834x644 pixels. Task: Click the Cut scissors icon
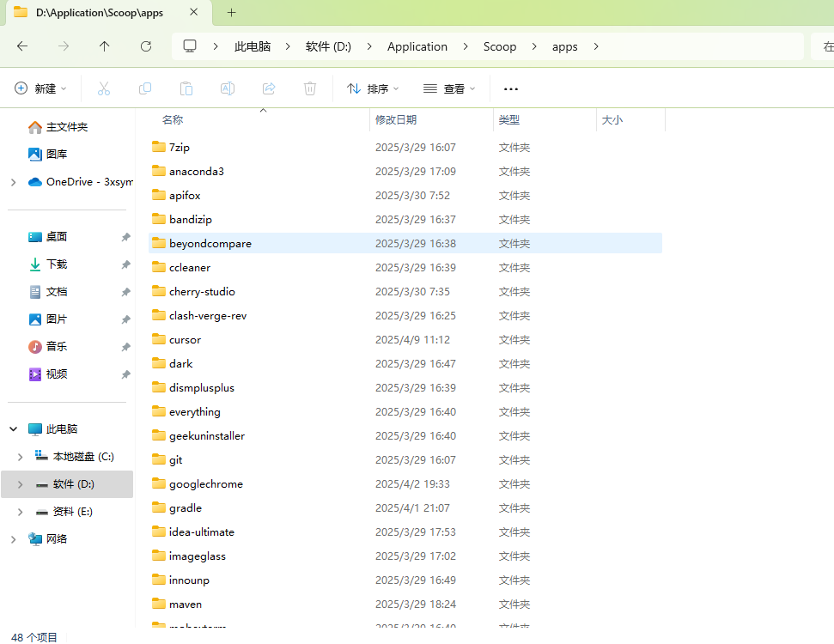(104, 88)
